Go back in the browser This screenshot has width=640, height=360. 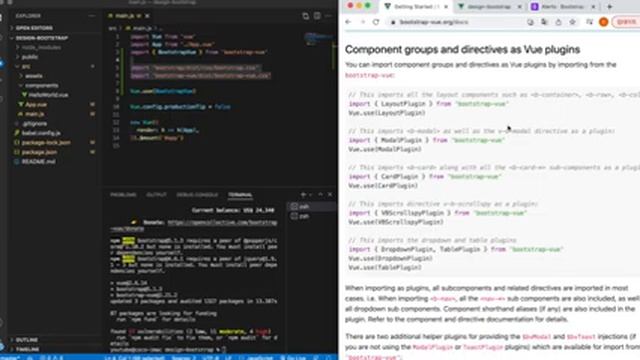(x=348, y=22)
